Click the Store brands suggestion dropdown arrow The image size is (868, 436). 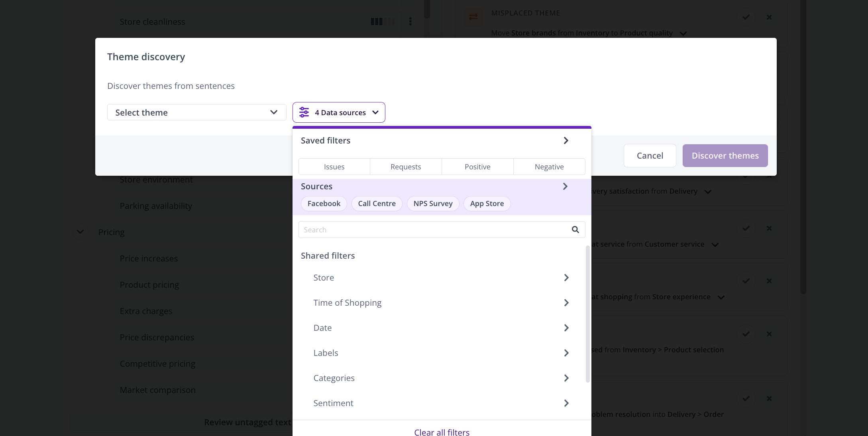[683, 33]
